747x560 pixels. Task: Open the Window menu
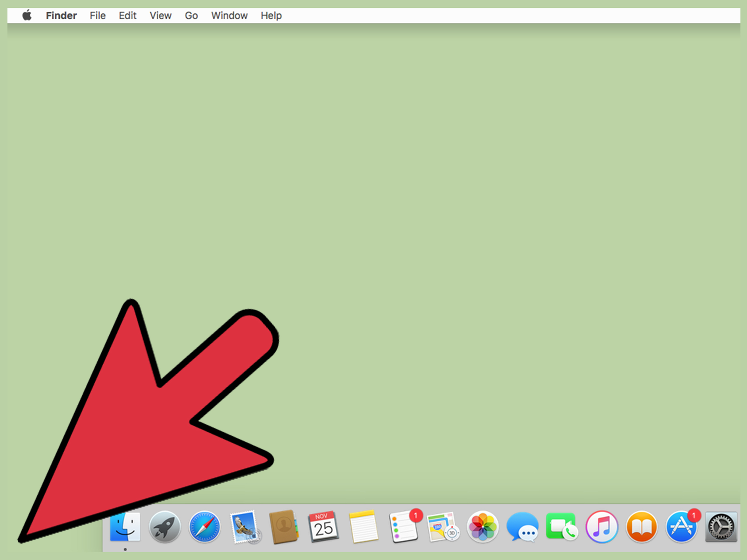pos(229,16)
